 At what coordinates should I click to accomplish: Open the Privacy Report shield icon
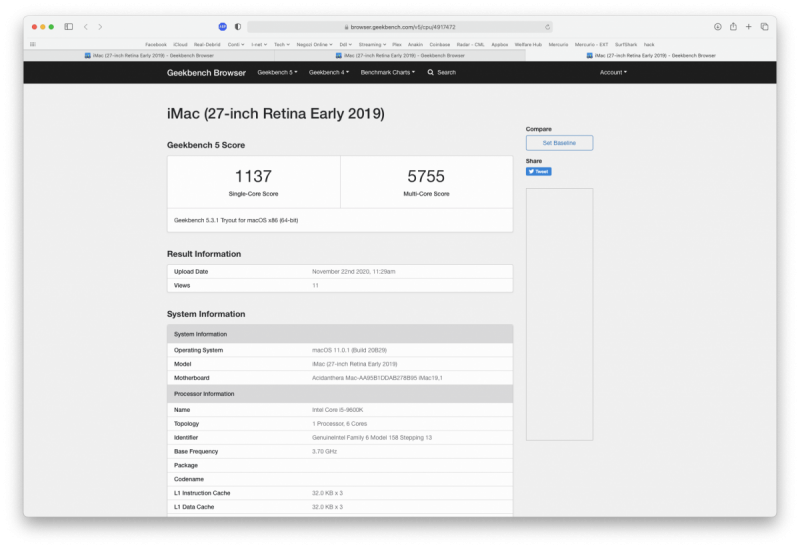pos(238,27)
